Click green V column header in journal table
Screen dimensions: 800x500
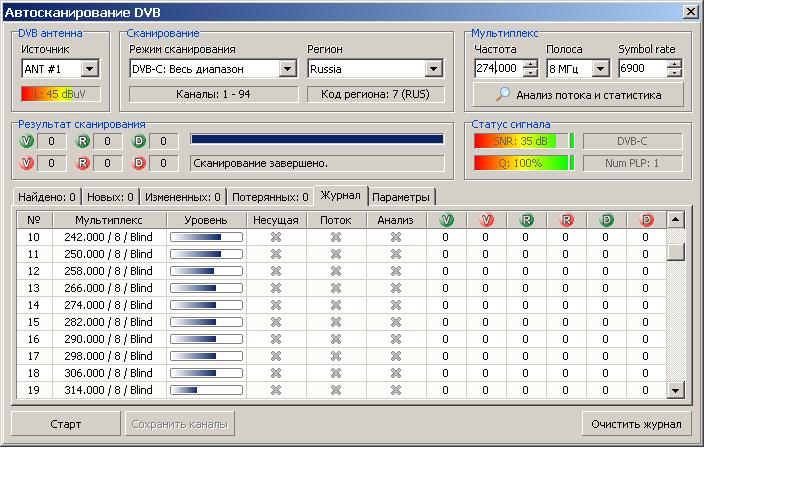point(446,220)
